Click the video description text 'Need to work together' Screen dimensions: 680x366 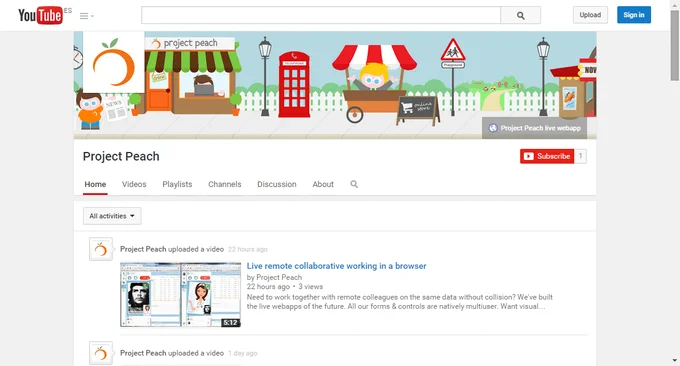399,302
